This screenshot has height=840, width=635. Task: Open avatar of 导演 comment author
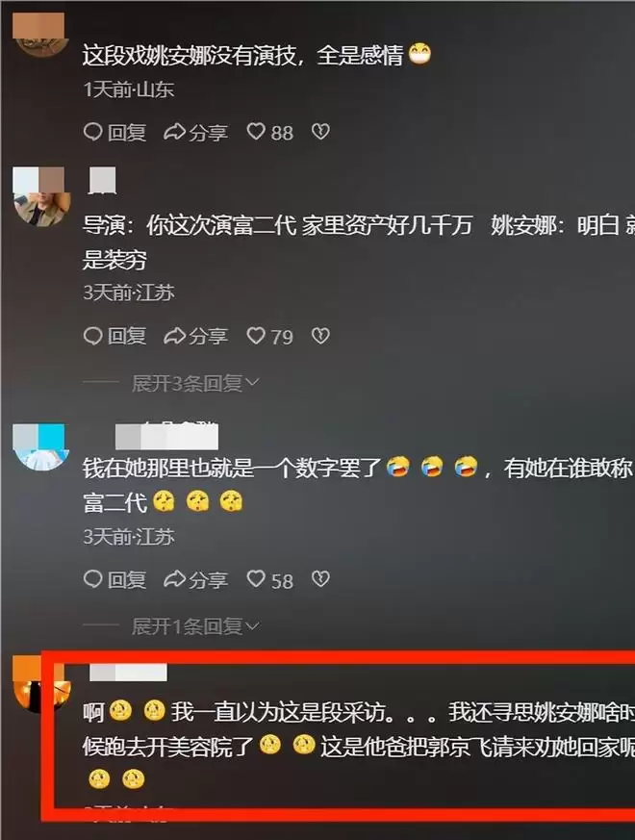point(41,196)
